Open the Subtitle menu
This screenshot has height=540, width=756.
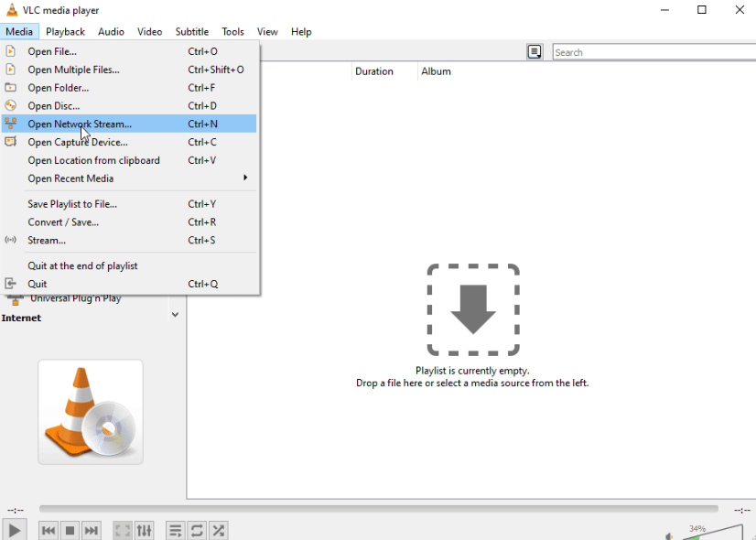[x=192, y=32]
